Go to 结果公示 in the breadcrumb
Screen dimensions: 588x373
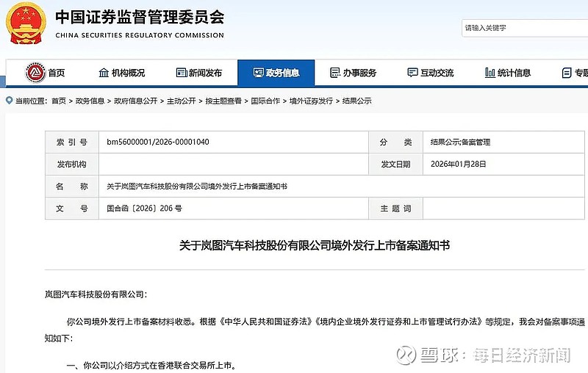pyautogui.click(x=357, y=101)
